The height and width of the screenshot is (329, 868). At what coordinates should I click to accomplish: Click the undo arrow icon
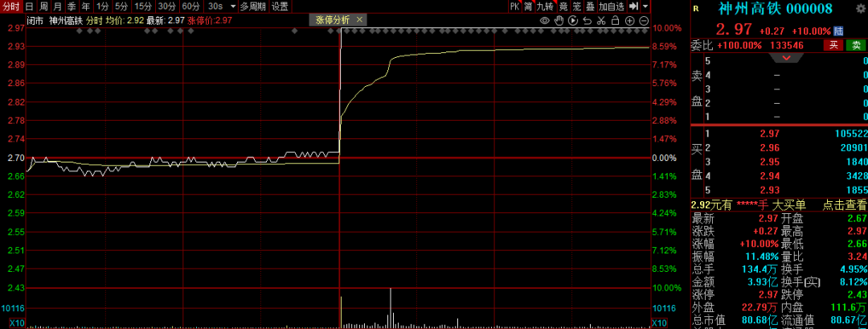tap(588, 20)
